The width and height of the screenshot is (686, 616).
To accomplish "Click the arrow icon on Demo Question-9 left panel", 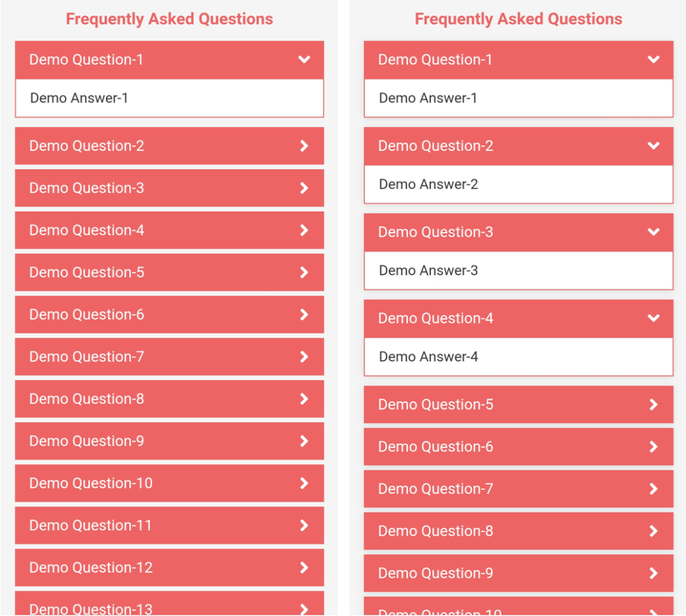I will (304, 441).
